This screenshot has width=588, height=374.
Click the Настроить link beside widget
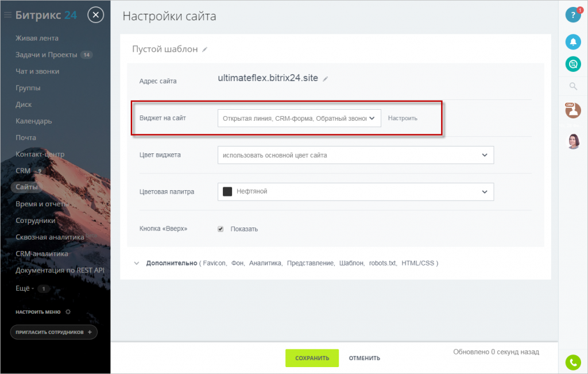coord(403,118)
